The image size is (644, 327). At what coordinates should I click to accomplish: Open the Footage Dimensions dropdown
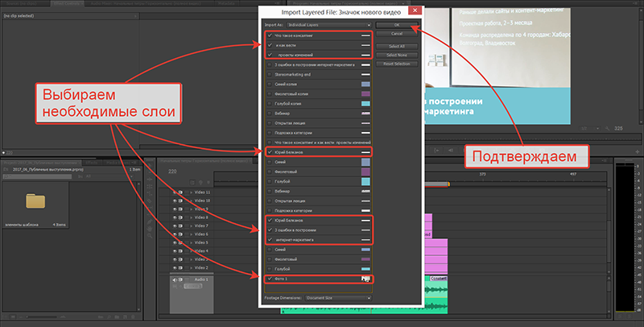pos(336,298)
